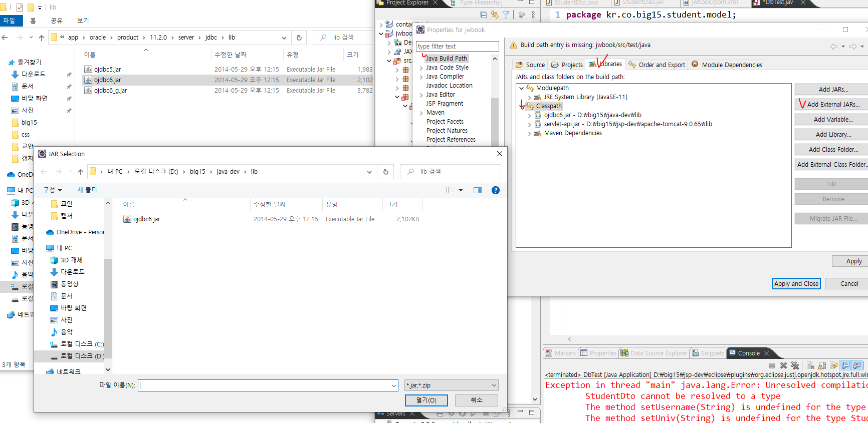
Task: Open Markers view tab
Action: pos(561,353)
